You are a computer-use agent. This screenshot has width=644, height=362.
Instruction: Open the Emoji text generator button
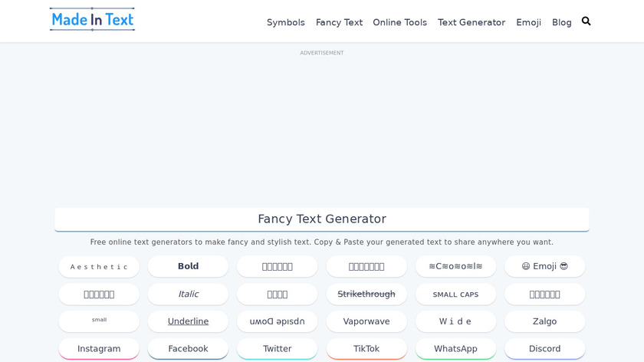(544, 266)
